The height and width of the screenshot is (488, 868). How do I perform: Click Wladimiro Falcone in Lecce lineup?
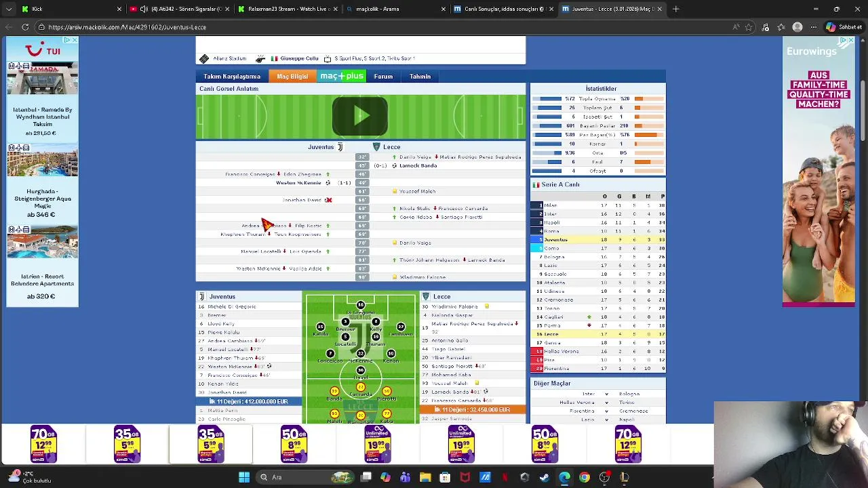(x=455, y=306)
